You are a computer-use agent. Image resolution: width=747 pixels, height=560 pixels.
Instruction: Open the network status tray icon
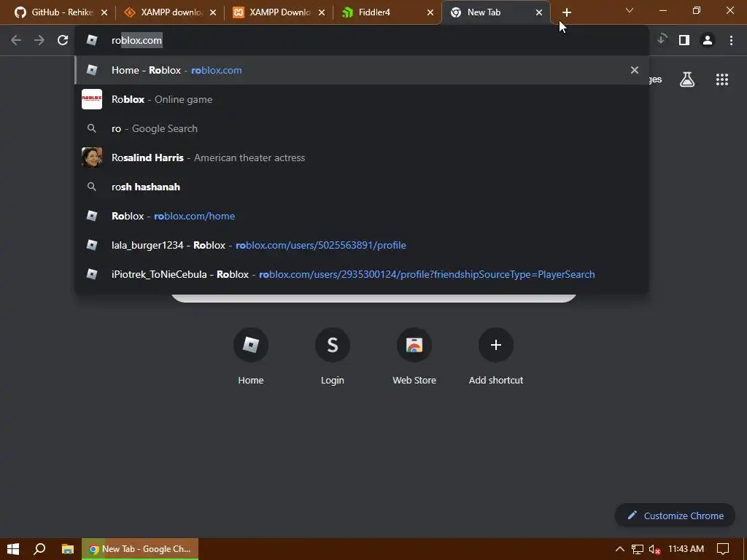[637, 549]
